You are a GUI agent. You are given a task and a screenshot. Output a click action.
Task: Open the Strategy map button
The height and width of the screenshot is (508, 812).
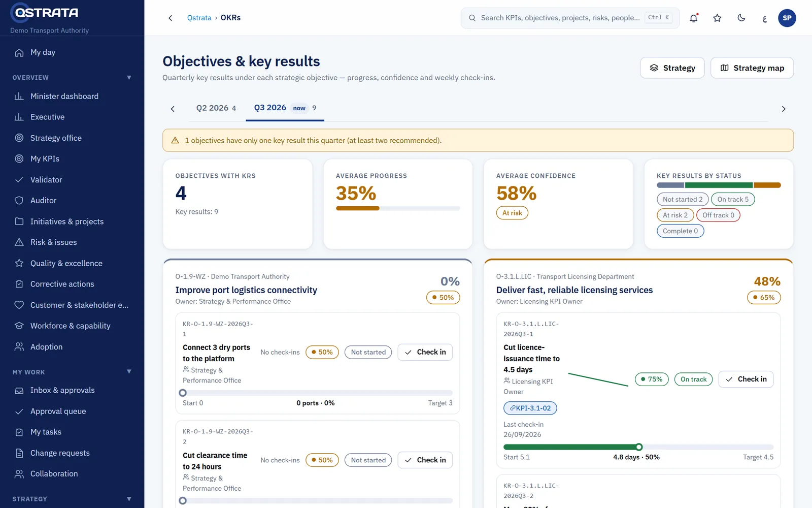[752, 68]
